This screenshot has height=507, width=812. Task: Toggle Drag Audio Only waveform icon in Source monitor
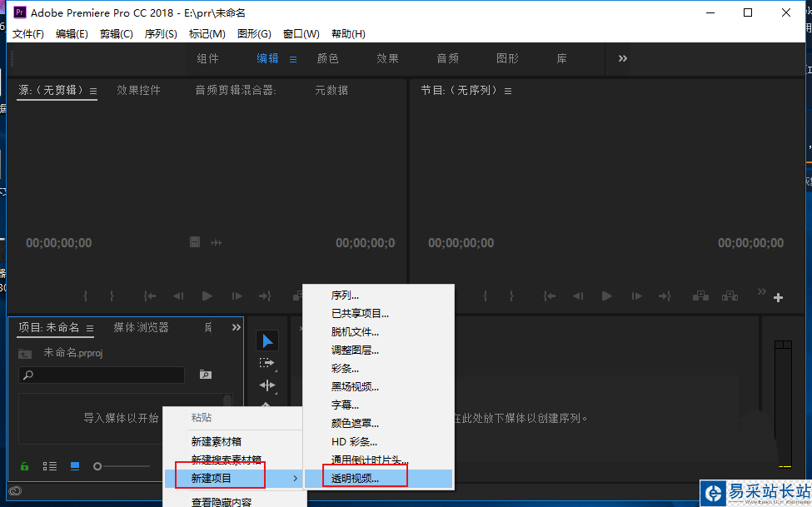point(217,242)
